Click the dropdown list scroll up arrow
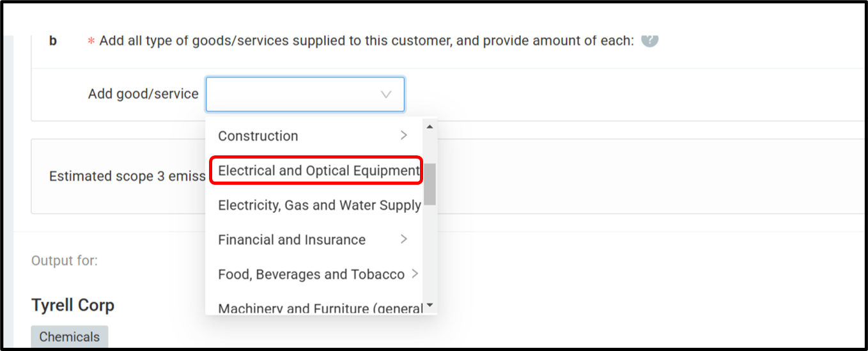 click(x=430, y=127)
